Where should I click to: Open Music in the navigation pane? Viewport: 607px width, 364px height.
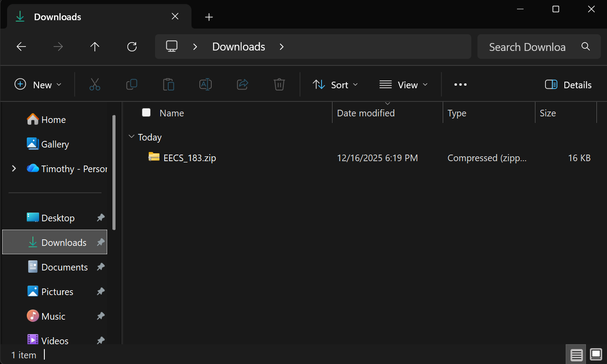point(47,316)
